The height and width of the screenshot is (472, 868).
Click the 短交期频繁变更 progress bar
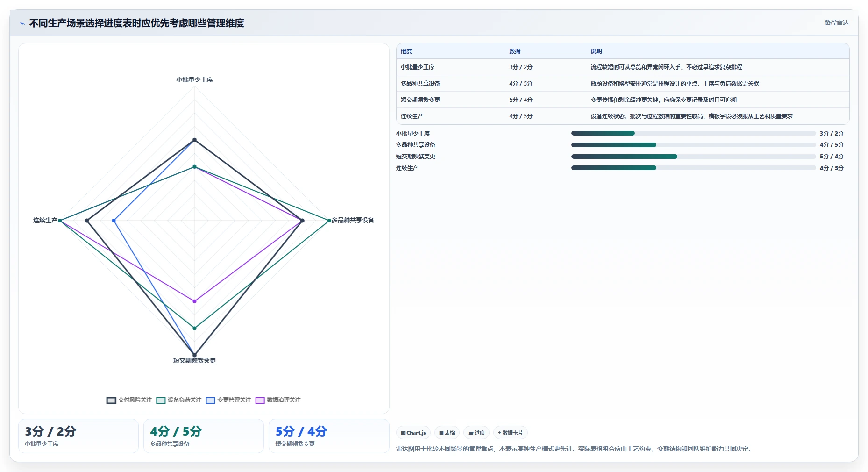pyautogui.click(x=693, y=157)
